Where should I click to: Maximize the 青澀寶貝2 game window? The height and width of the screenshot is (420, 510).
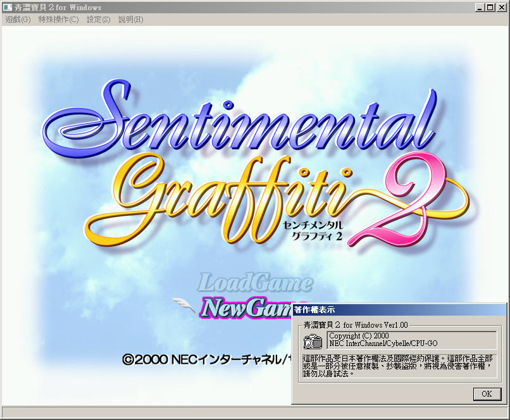pos(490,7)
